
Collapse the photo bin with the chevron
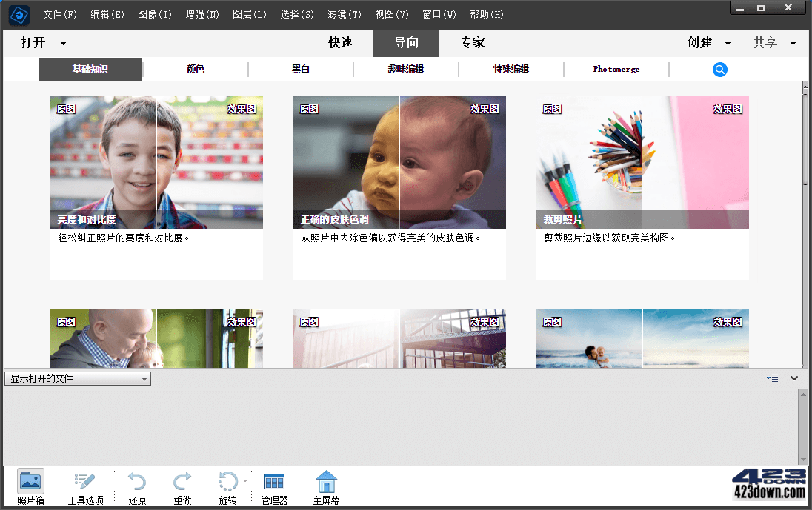tap(794, 378)
